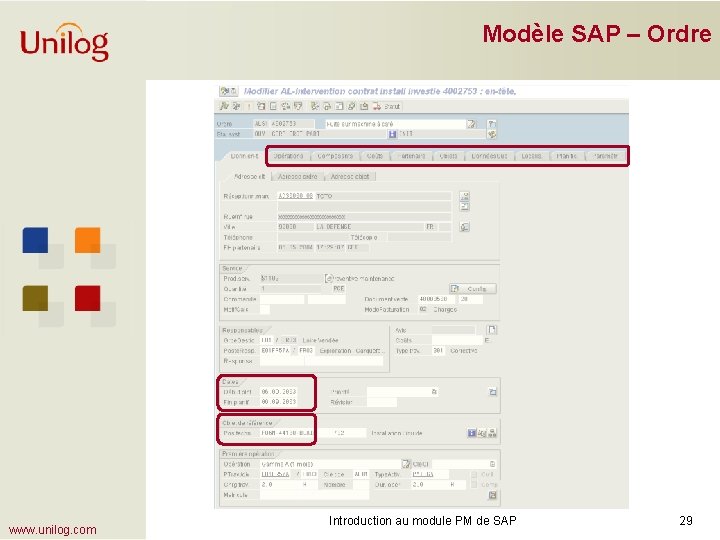720x540 pixels.
Task: Toggle the Comp checkbox in Première opération
Action: pyautogui.click(x=474, y=484)
